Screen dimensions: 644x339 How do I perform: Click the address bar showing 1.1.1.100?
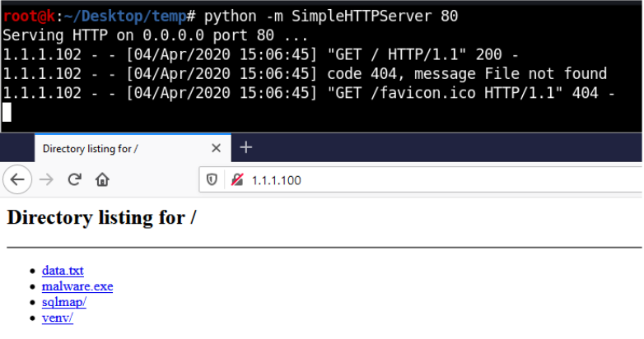(421, 179)
